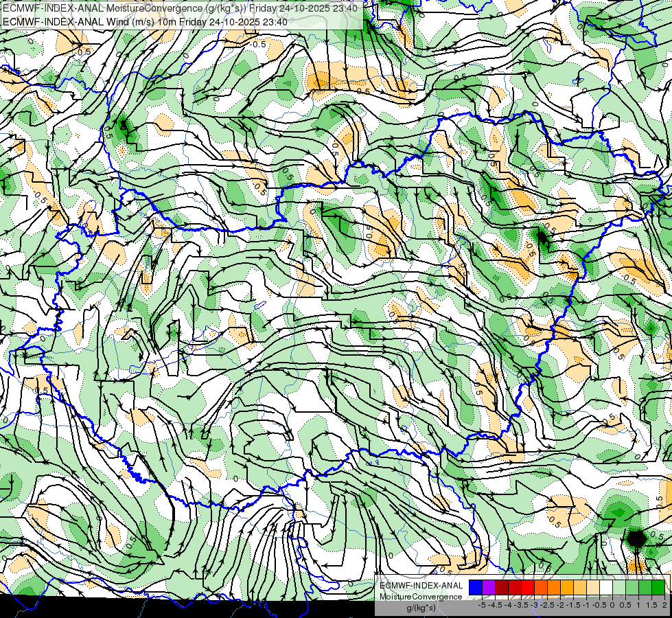Click the orange swatch between -2.5 and -2

click(x=554, y=587)
